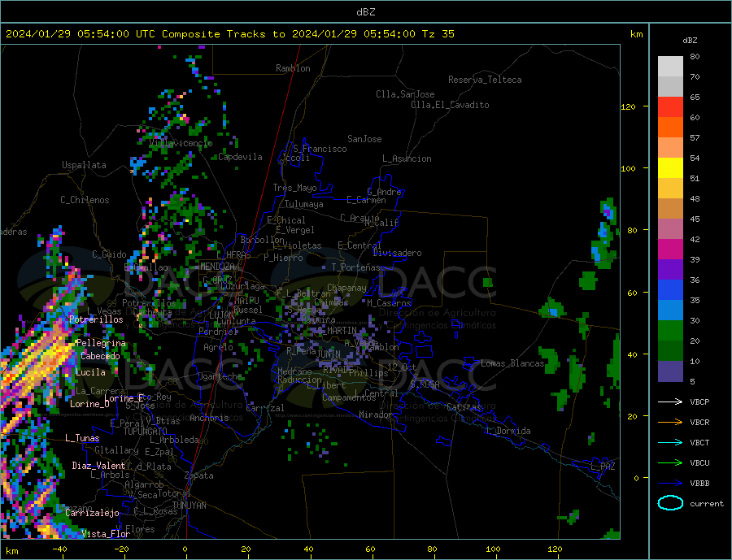Click the JUNIN city label

tap(329, 354)
